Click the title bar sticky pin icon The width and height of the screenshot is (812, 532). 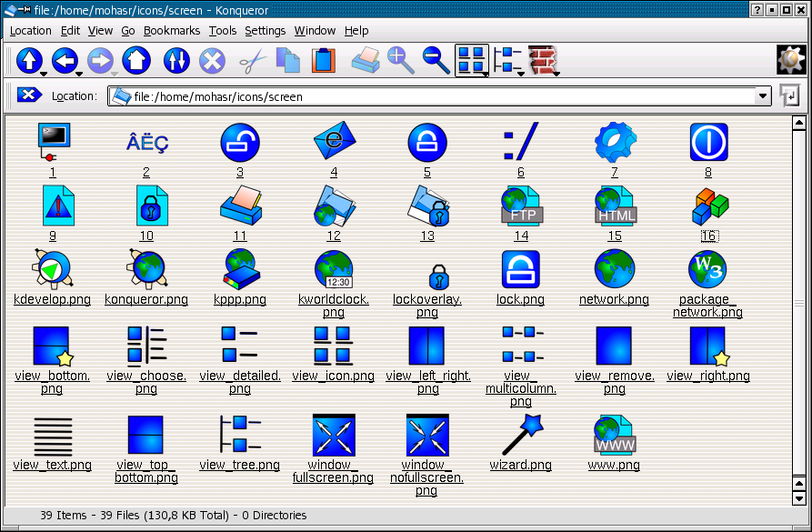(x=25, y=10)
